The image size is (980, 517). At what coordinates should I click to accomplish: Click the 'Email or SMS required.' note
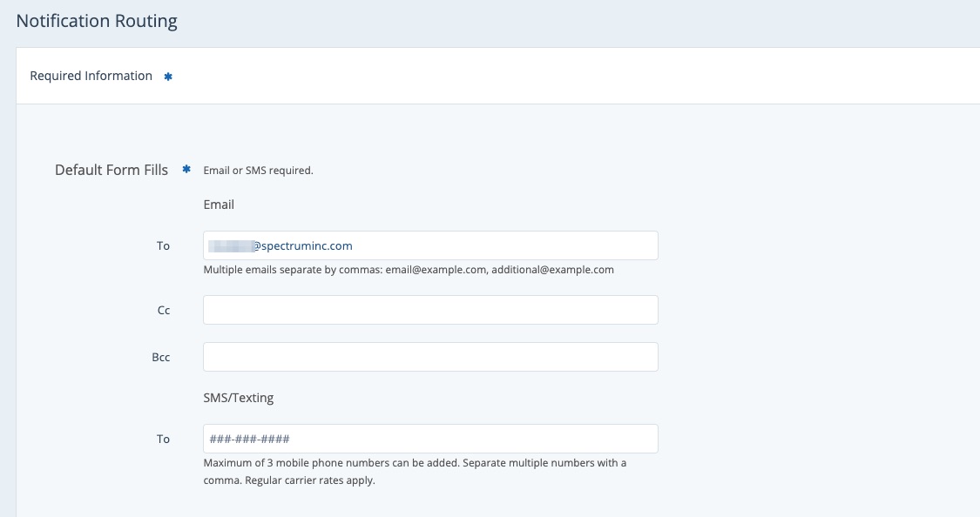pos(258,171)
